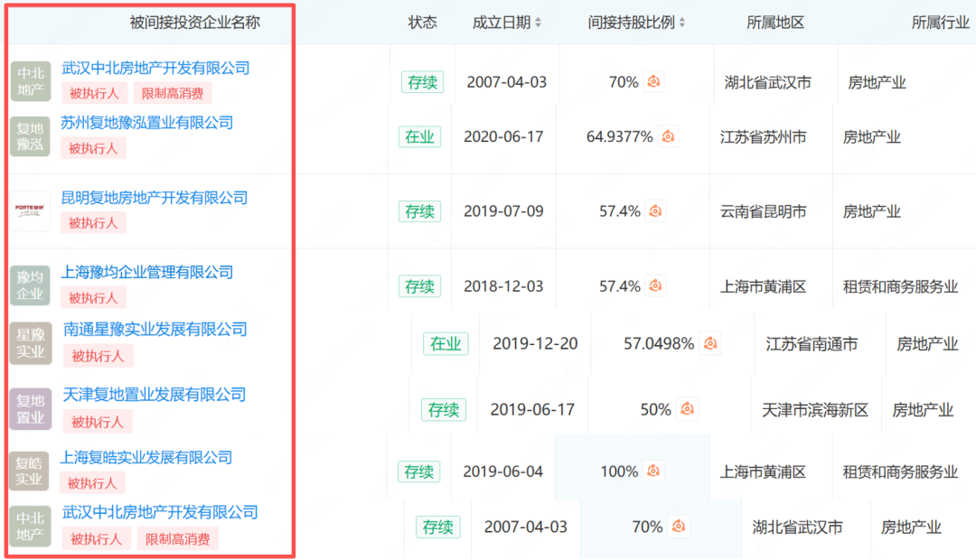Select the 64.9377% shareholding value
The width and height of the screenshot is (976, 560).
(619, 136)
